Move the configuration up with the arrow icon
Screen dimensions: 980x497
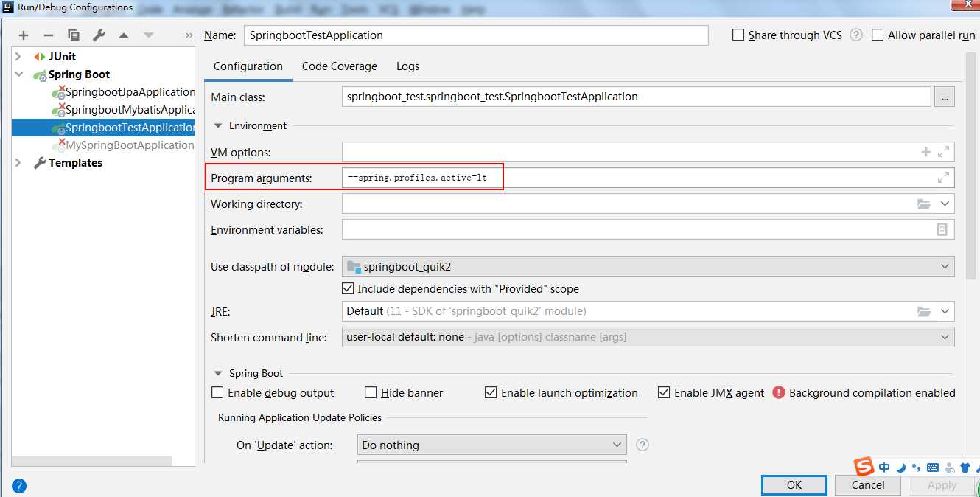click(124, 35)
